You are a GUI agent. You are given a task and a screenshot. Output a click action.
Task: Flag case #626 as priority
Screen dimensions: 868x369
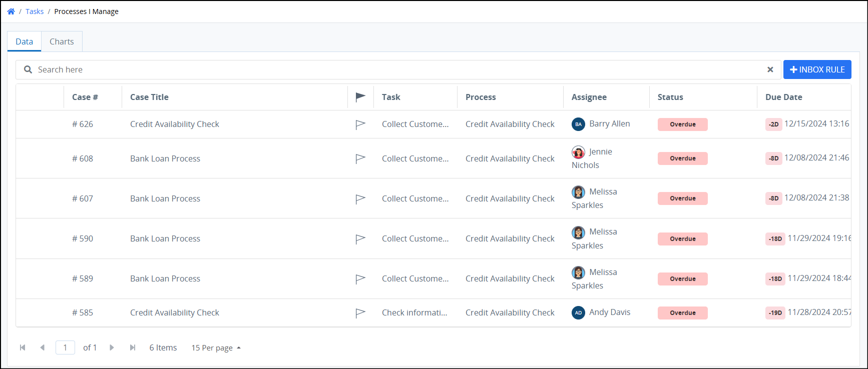[360, 124]
